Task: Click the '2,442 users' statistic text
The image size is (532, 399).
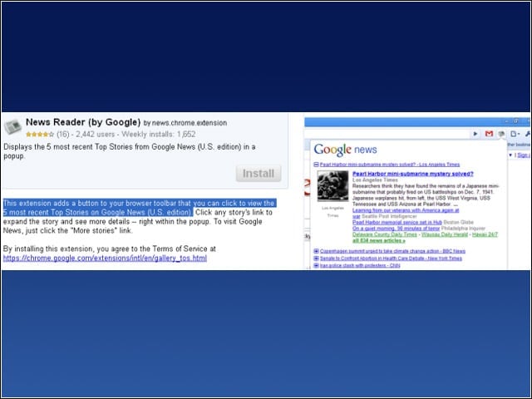Action: tap(96, 135)
